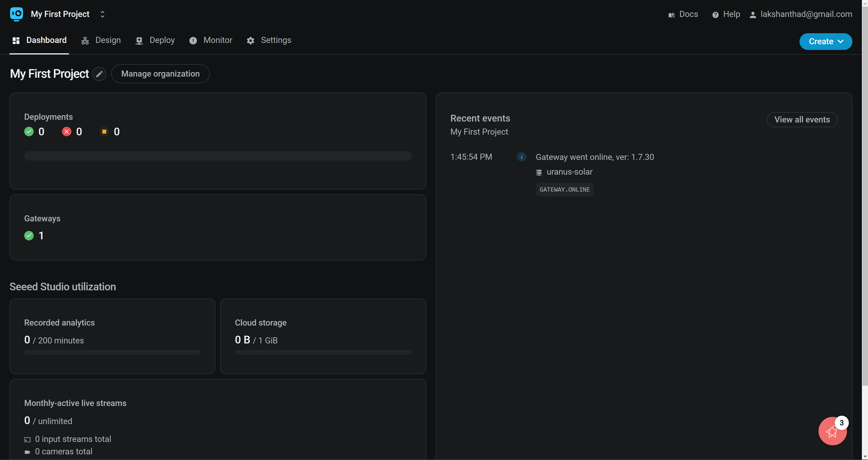
Task: Open the Help menu
Action: [x=726, y=14]
